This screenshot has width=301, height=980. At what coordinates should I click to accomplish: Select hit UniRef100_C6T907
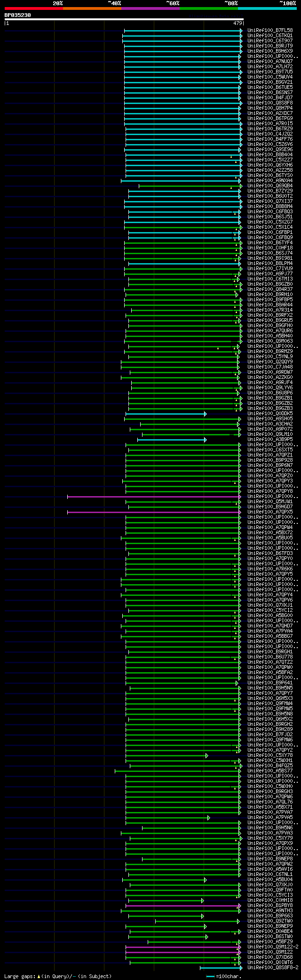pyautogui.click(x=270, y=41)
